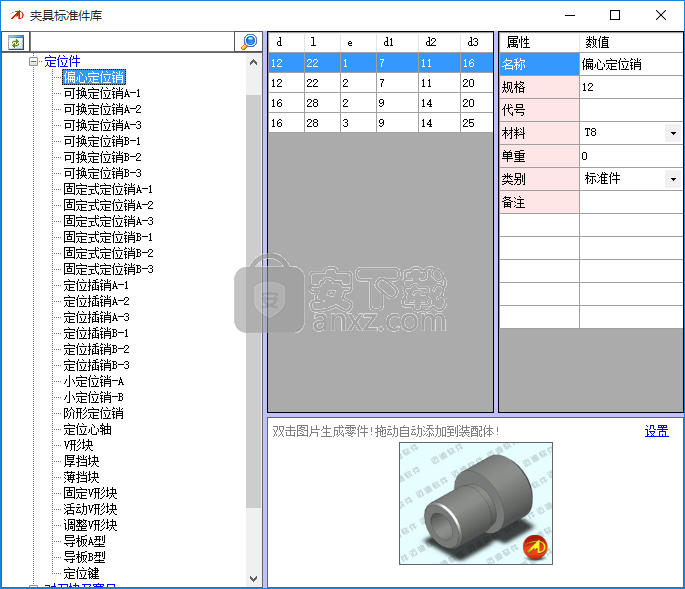
Task: Select 导板A型 tree item
Action: [84, 541]
